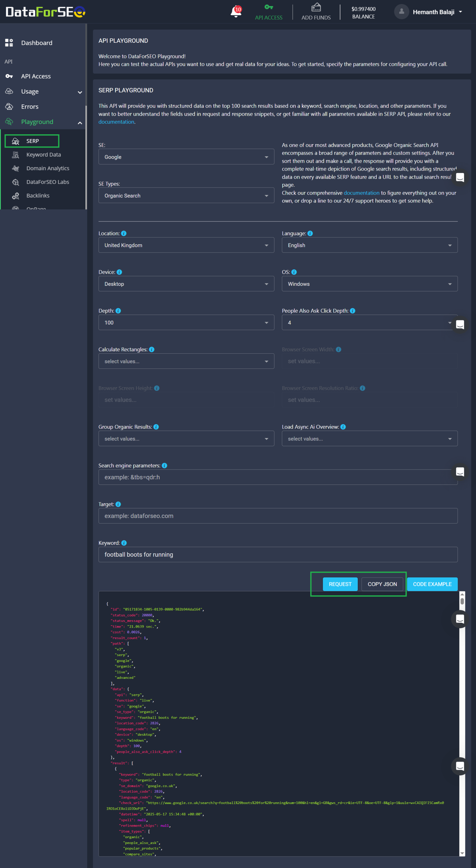Click the user avatar icon

(401, 12)
